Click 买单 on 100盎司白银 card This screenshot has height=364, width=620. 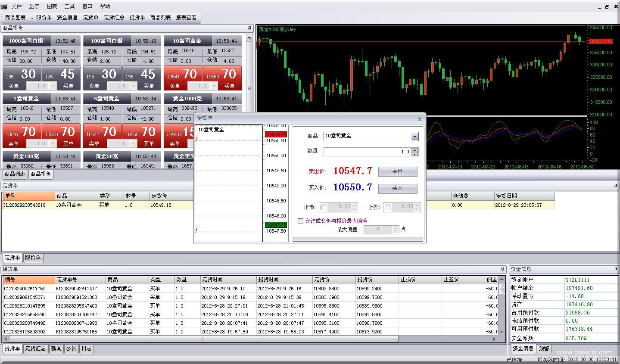coord(149,86)
